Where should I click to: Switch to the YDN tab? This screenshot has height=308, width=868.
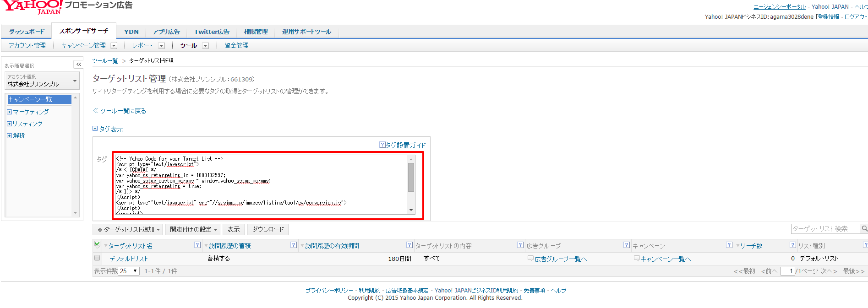[131, 32]
